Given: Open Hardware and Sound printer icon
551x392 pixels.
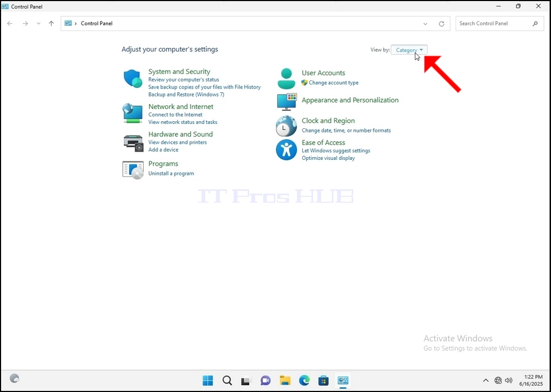Looking at the screenshot, I should coord(133,143).
